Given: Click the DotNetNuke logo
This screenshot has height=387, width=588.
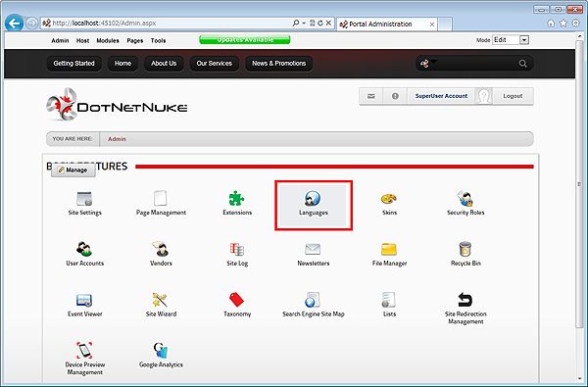Looking at the screenshot, I should click(x=117, y=105).
